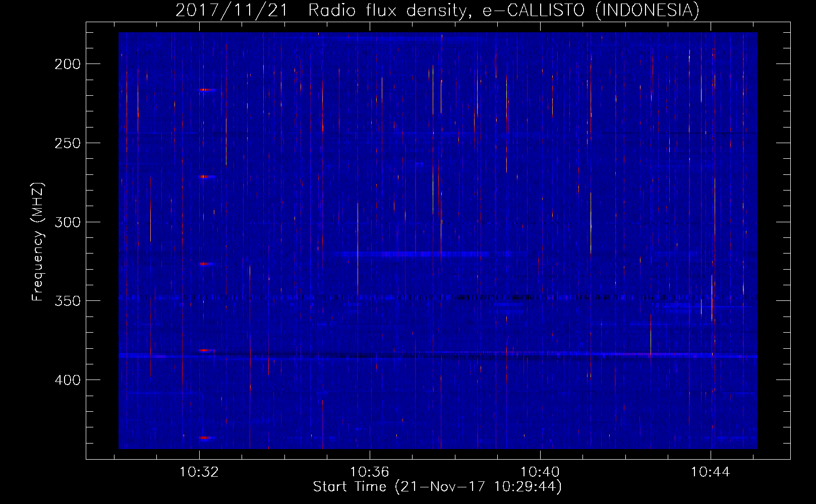Click the 400 frequency tick label
This screenshot has height=504, width=816.
(68, 380)
